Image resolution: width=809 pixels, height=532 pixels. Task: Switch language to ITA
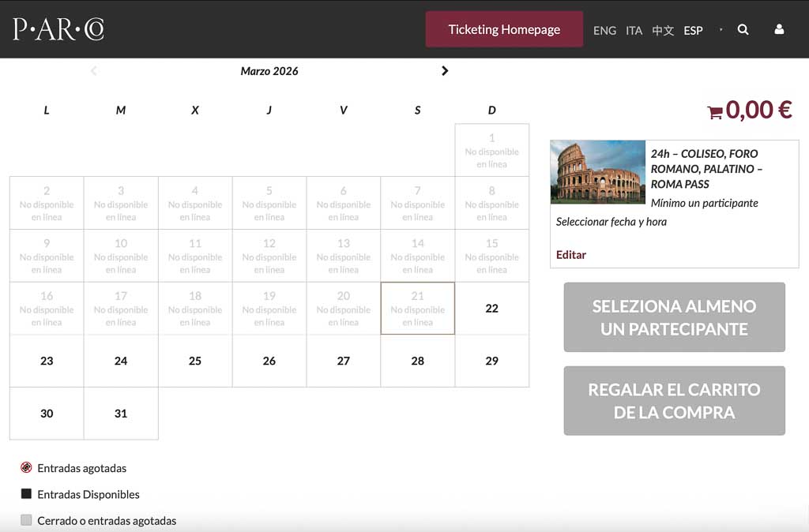pos(634,31)
